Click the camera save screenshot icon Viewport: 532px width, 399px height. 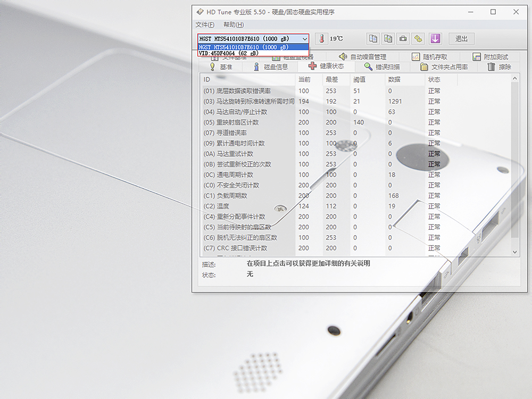tap(403, 39)
